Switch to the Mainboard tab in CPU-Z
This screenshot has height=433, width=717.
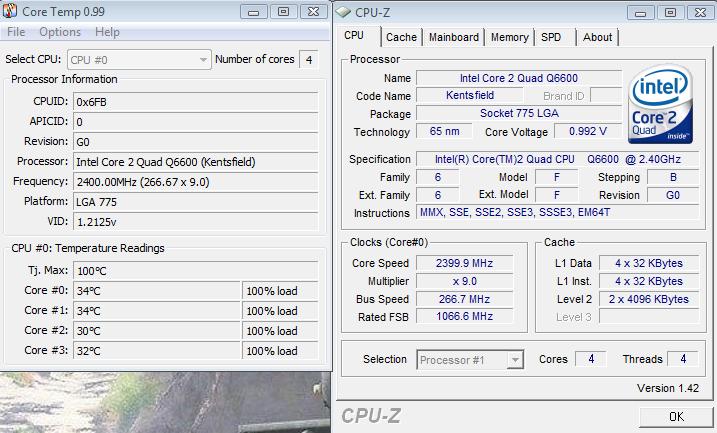[x=454, y=37]
